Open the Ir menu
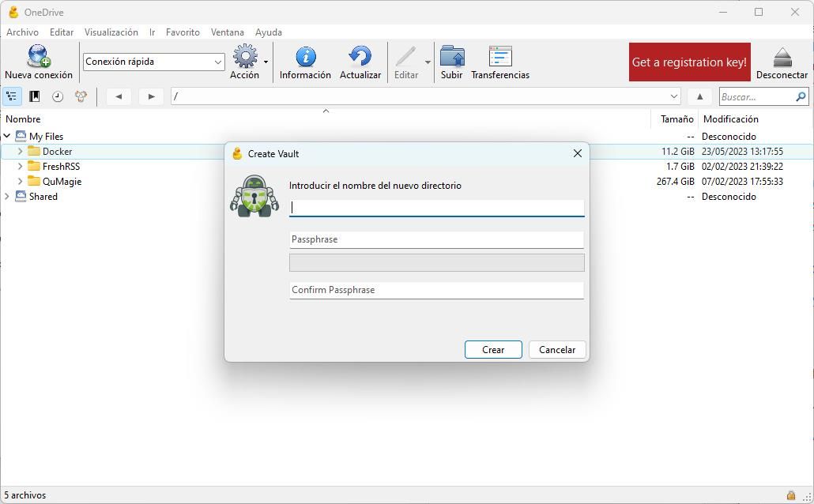 pos(152,32)
